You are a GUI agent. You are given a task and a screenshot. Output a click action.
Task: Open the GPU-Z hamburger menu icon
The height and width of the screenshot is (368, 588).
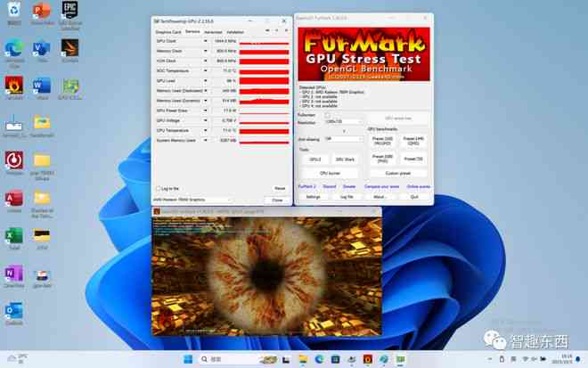[x=286, y=31]
